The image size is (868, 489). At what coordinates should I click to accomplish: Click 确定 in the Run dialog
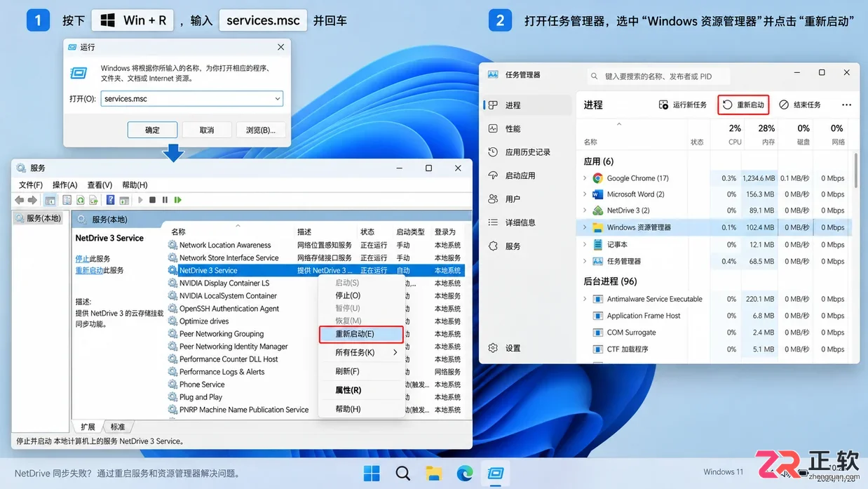tap(152, 130)
